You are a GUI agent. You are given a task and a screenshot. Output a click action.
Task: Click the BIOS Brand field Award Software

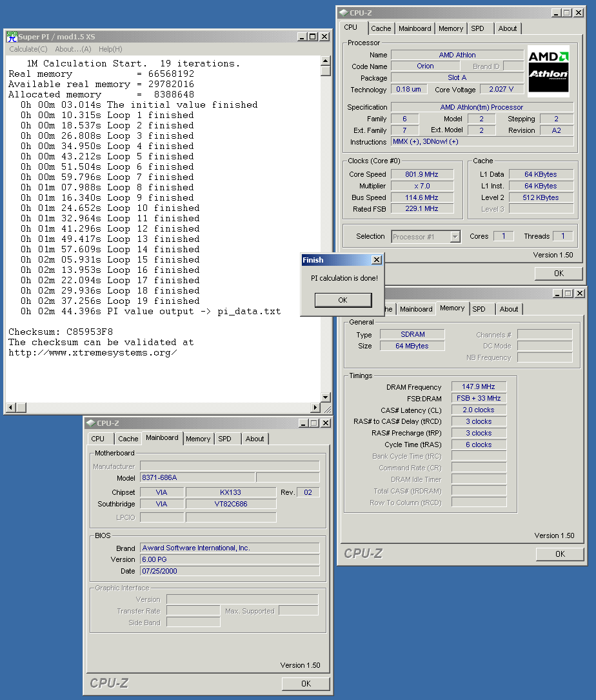[230, 548]
